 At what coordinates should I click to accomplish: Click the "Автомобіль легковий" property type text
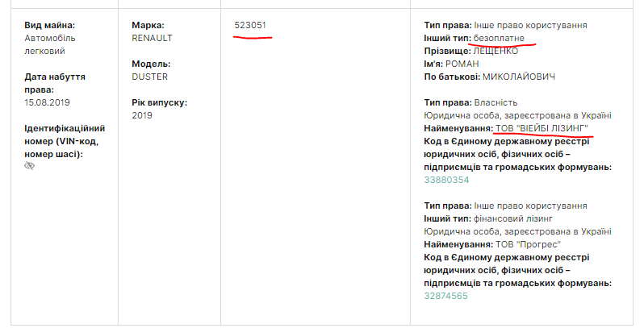[45, 44]
